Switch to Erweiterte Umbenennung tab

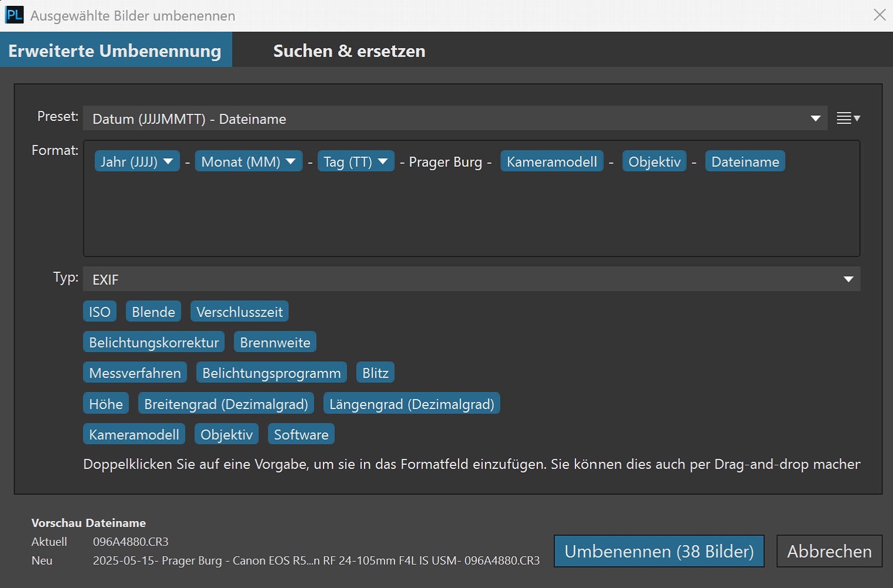(x=116, y=50)
